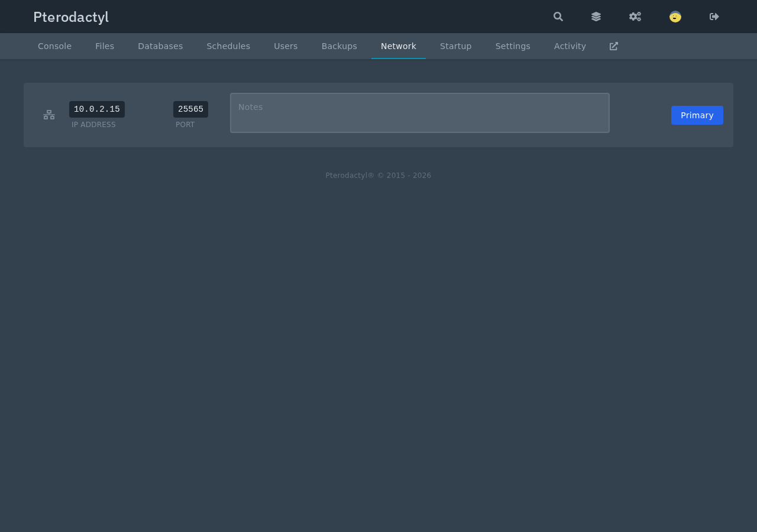Go to the Settings tab
757x532 pixels.
513,46
